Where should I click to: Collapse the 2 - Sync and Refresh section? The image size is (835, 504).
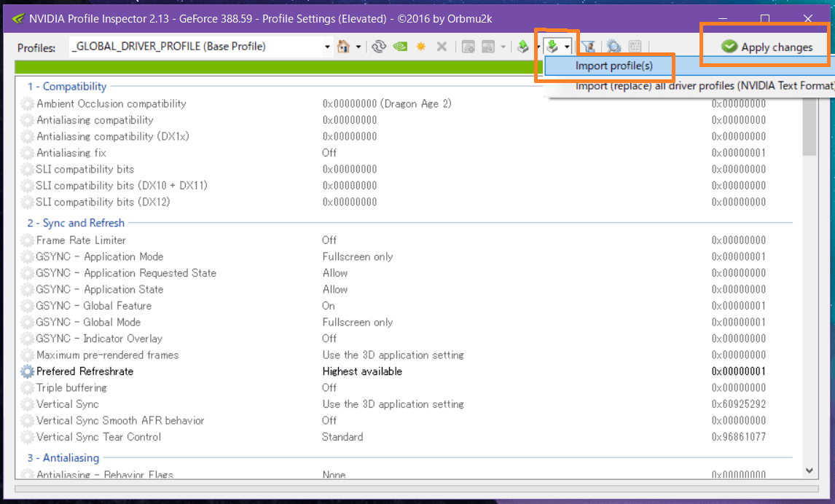77,223
